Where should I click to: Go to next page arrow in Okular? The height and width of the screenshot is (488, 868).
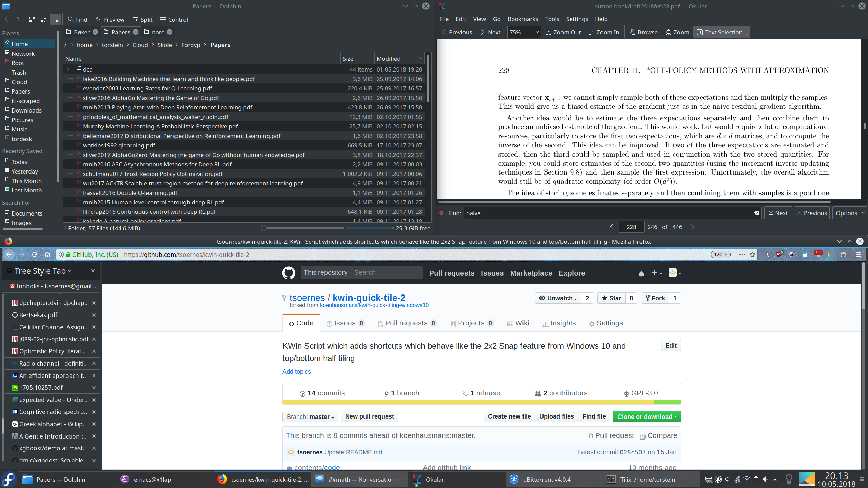[x=693, y=227]
